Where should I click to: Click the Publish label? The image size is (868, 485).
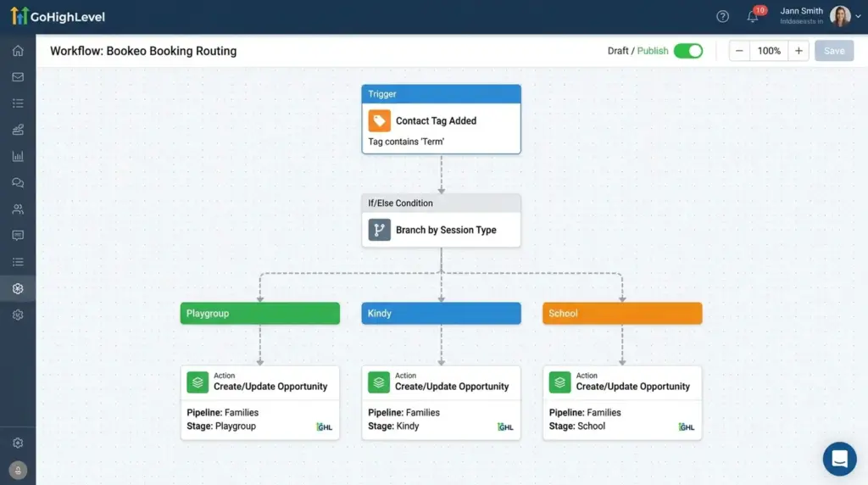click(x=653, y=51)
